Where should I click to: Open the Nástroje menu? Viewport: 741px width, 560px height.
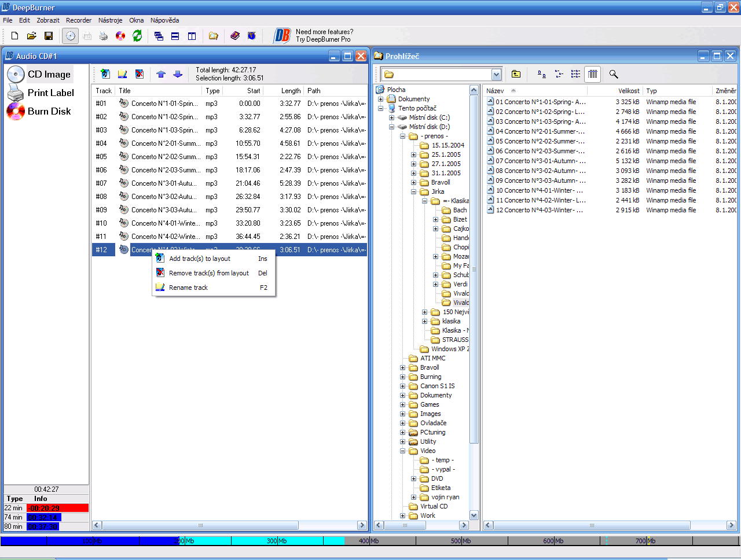coord(110,20)
